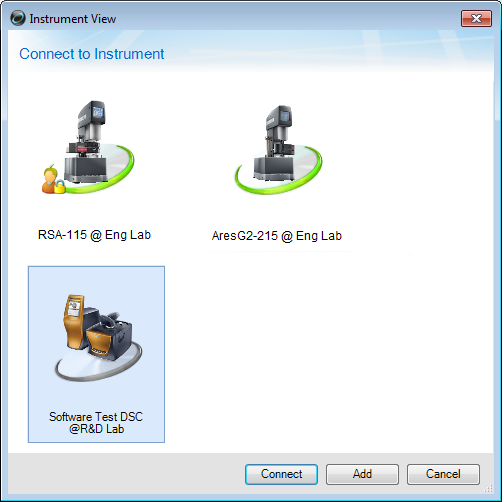
Task: Add a new instrument
Action: [x=362, y=474]
